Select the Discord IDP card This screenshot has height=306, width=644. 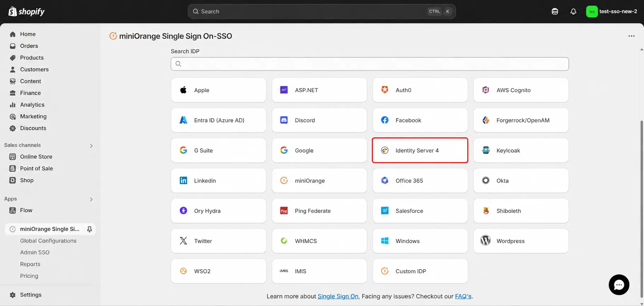click(319, 120)
